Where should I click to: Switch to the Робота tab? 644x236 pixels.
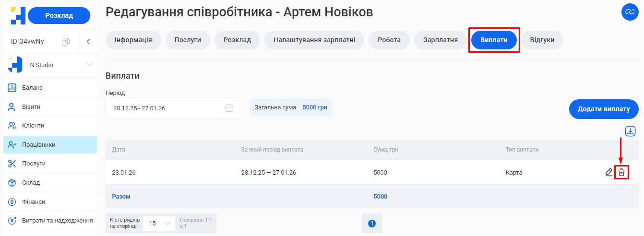point(389,40)
